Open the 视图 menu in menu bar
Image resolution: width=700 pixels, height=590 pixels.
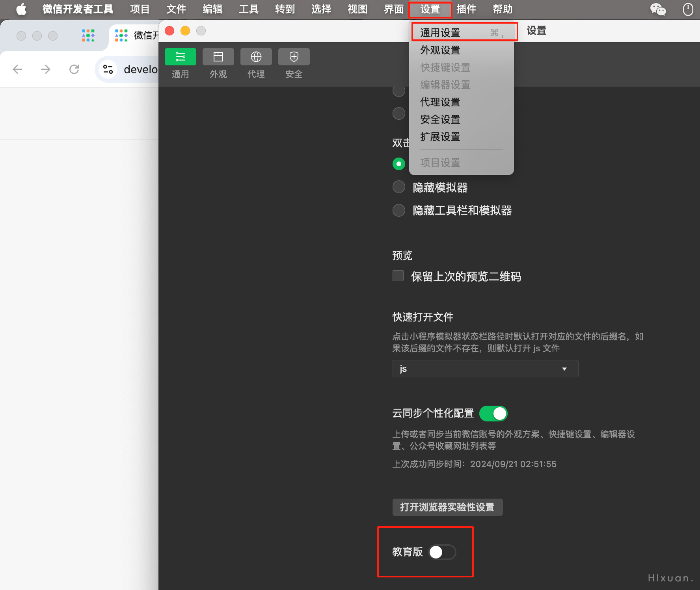pos(357,9)
